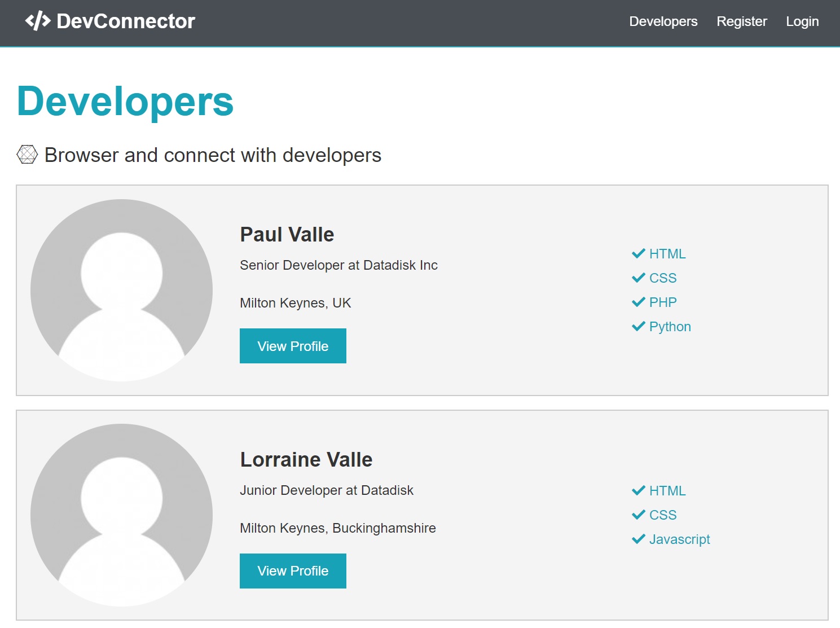The height and width of the screenshot is (628, 840).
Task: View Paul Valle's profile
Action: pyautogui.click(x=293, y=346)
